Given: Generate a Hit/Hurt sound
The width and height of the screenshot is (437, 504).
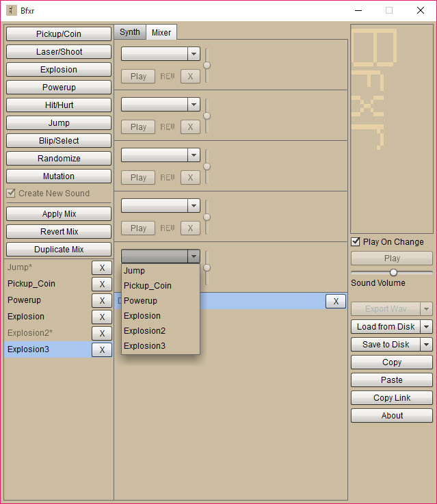Looking at the screenshot, I should 59,105.
